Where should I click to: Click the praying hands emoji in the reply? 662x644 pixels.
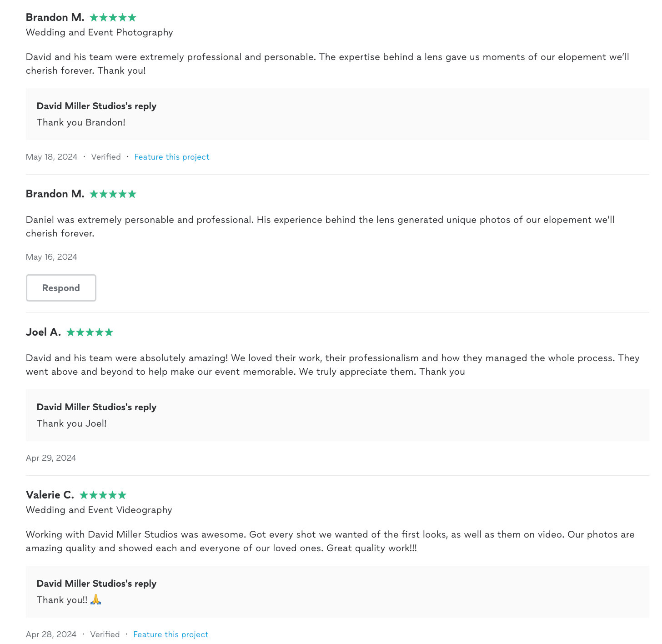95,600
